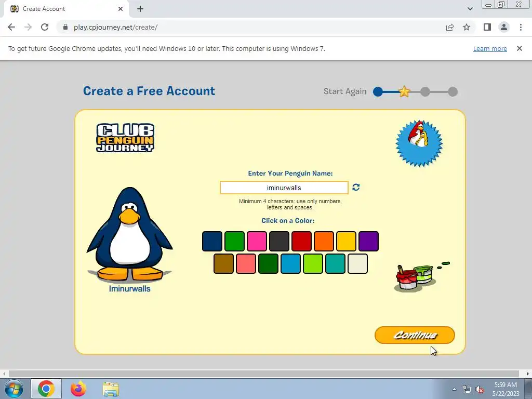
Task: Choose the lime green penguin color
Action: pos(313,263)
